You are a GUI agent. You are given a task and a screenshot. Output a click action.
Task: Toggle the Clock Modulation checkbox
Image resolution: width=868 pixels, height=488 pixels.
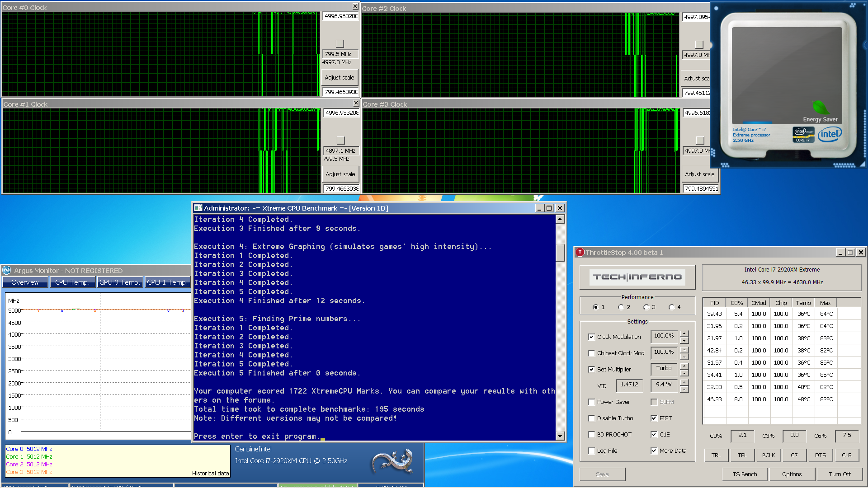591,337
